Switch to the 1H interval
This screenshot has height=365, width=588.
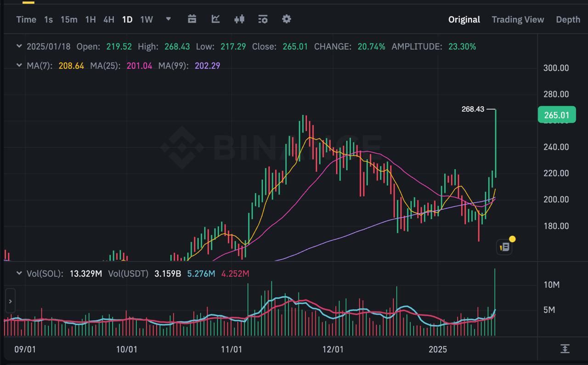pos(90,19)
